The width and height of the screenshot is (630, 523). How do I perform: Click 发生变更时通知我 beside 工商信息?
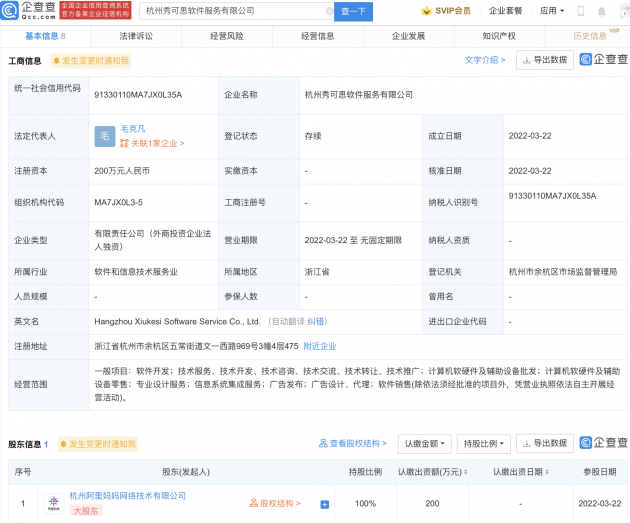(x=91, y=61)
